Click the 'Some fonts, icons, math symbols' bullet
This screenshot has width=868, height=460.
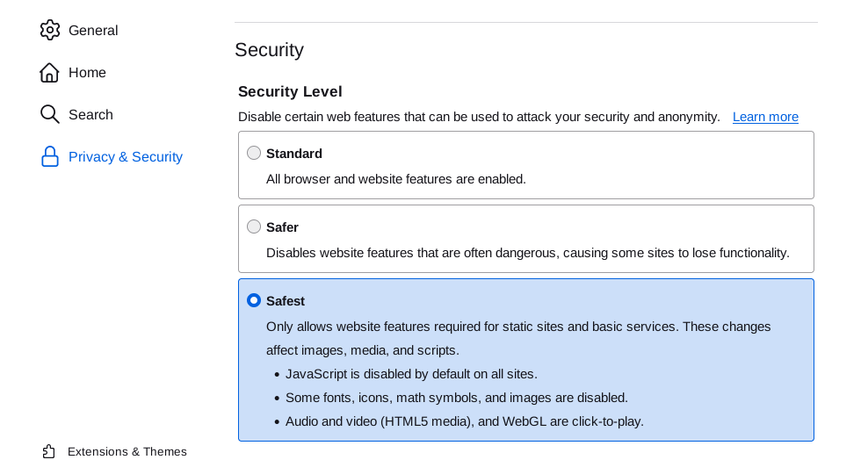tap(457, 398)
